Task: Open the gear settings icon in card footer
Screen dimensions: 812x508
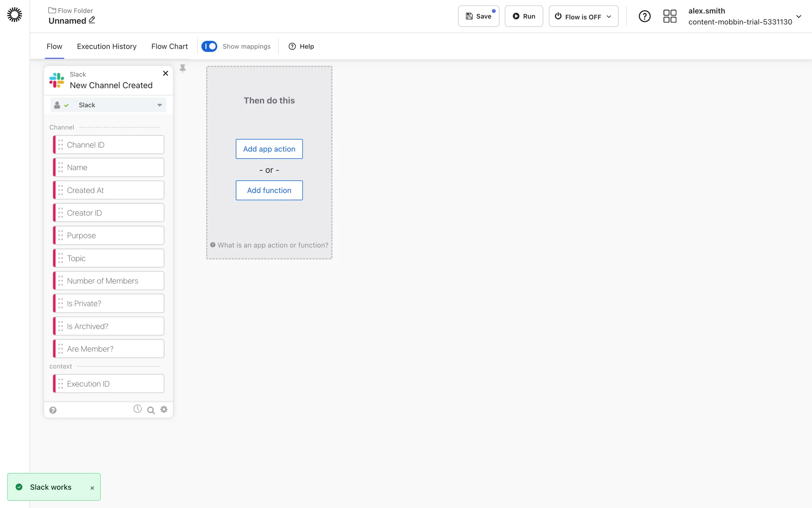Action: pos(164,409)
